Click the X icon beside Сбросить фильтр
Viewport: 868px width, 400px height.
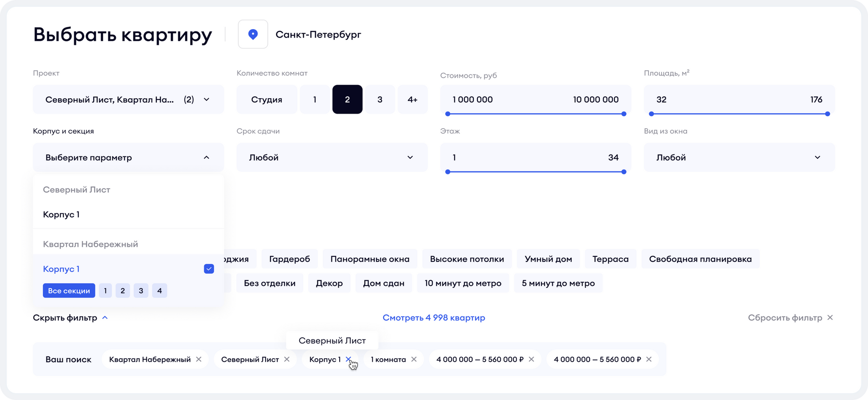(x=830, y=318)
